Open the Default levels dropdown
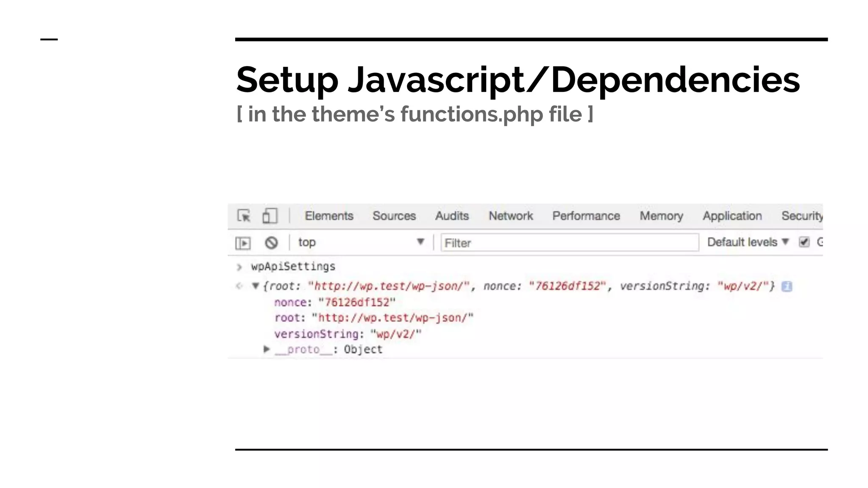Screen dimensions: 868x488 tap(748, 242)
